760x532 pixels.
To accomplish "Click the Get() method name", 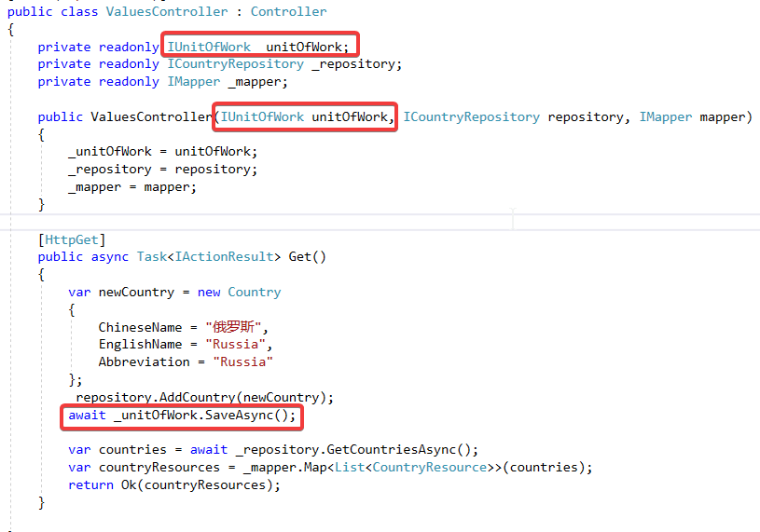I will coord(308,257).
